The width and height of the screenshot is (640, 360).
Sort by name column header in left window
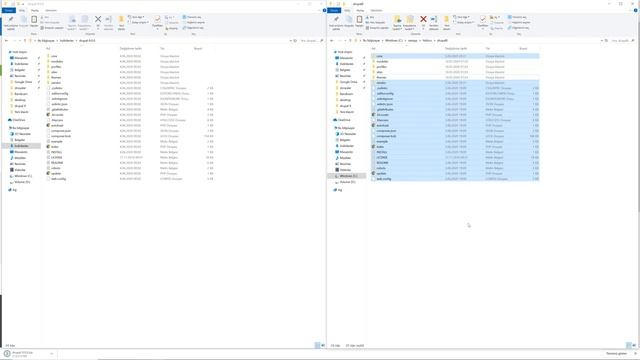coord(48,49)
